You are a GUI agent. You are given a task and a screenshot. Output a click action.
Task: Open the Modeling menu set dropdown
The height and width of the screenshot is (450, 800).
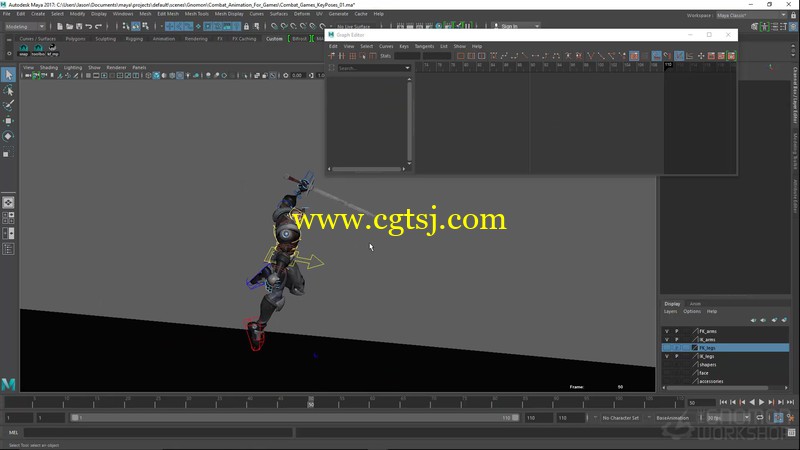(x=24, y=27)
